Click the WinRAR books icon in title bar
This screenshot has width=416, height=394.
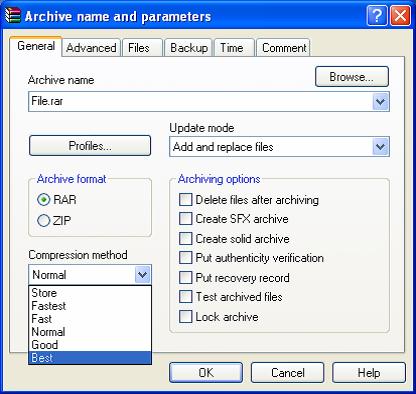13,16
